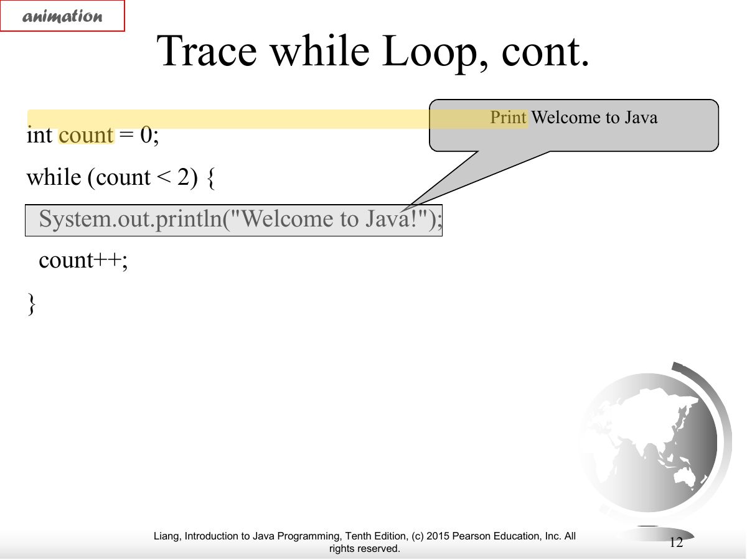Click the "Print Welcome to Java" callout bubble
This screenshot has width=747, height=560.
click(574, 124)
